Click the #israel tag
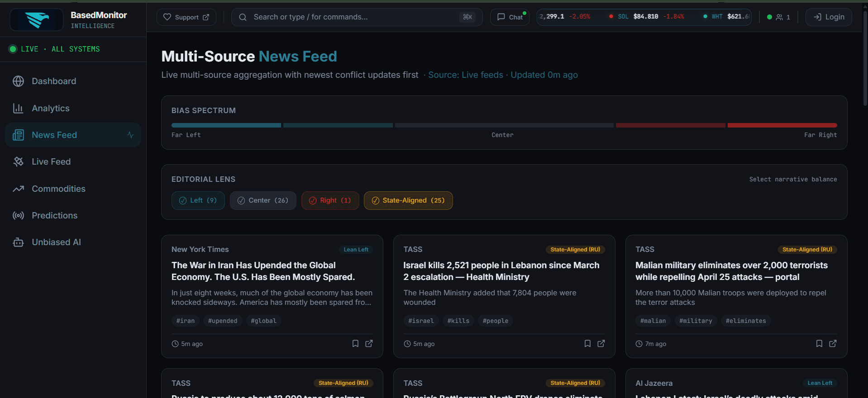Image resolution: width=868 pixels, height=398 pixels. tap(421, 321)
